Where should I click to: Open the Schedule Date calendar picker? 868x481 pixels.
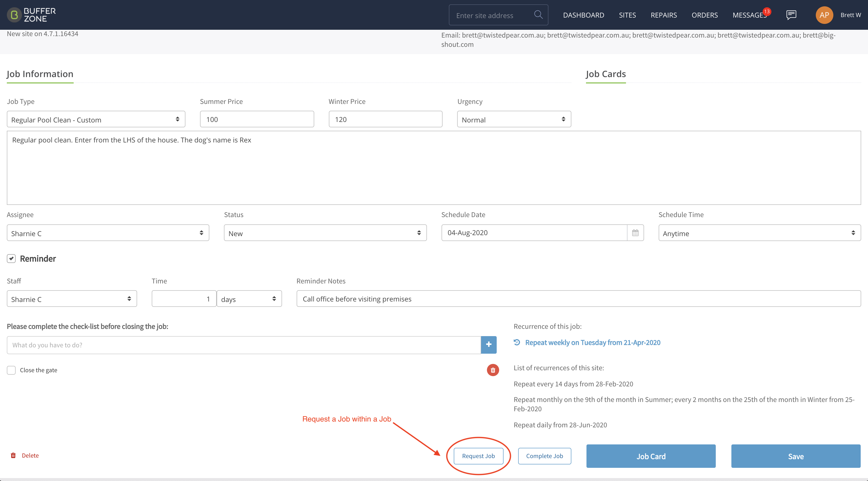(x=635, y=233)
